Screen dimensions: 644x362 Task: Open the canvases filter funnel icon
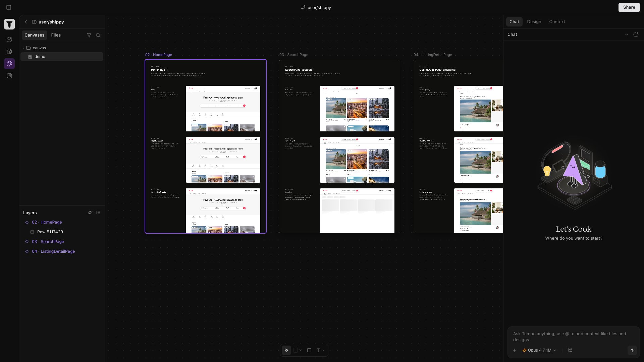click(89, 35)
